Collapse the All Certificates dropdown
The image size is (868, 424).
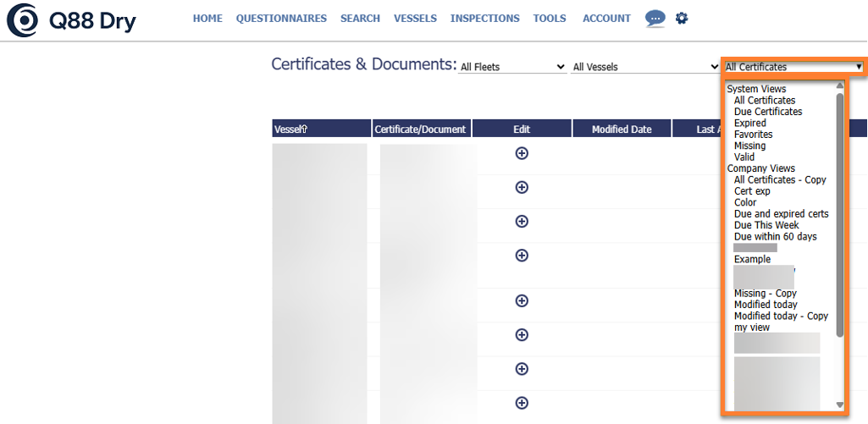[x=793, y=67]
